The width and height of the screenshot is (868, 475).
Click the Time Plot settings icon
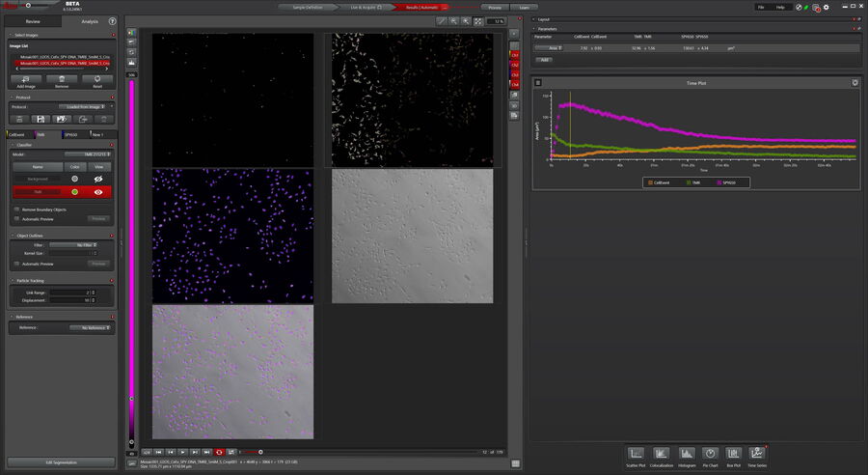[x=854, y=83]
